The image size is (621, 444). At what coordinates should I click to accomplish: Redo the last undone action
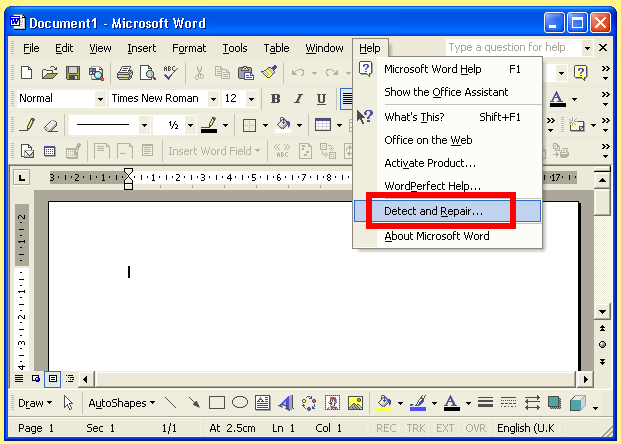pos(332,73)
